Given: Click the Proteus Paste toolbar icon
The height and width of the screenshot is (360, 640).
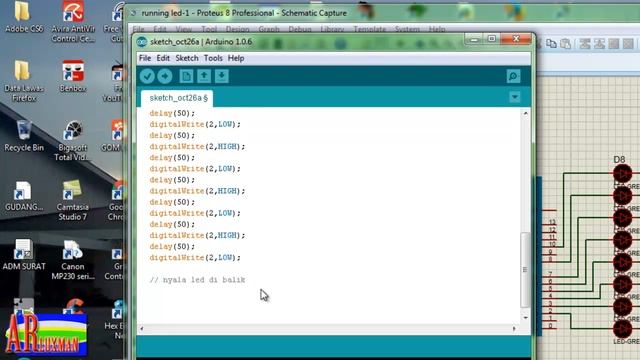Looking at the screenshot, I should point(566,44).
